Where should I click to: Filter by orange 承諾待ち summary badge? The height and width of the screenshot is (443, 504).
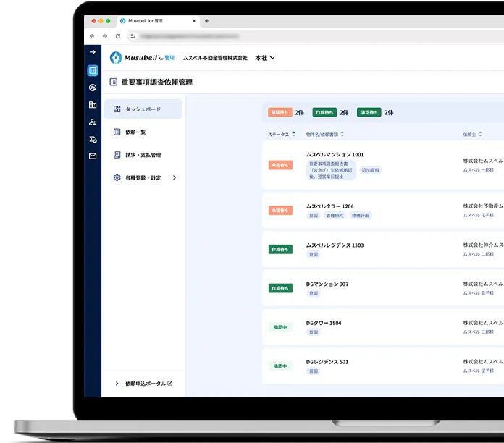(x=280, y=112)
